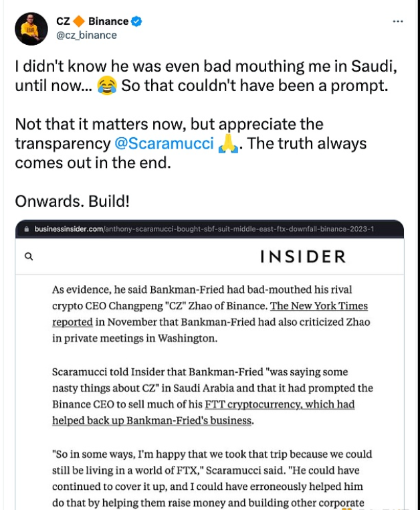Open CZ's profile avatar picture
This screenshot has width=420, height=510.
coord(31,29)
